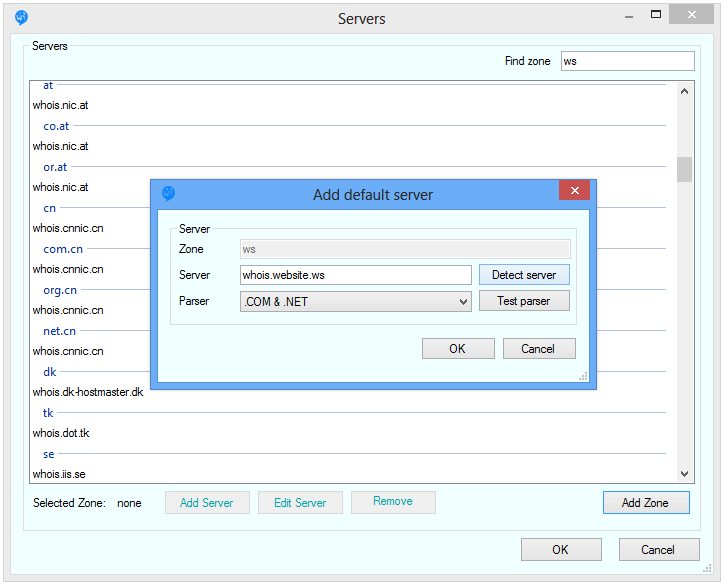Click the Servers window app icon
The width and height of the screenshot is (724, 585).
tap(21, 18)
